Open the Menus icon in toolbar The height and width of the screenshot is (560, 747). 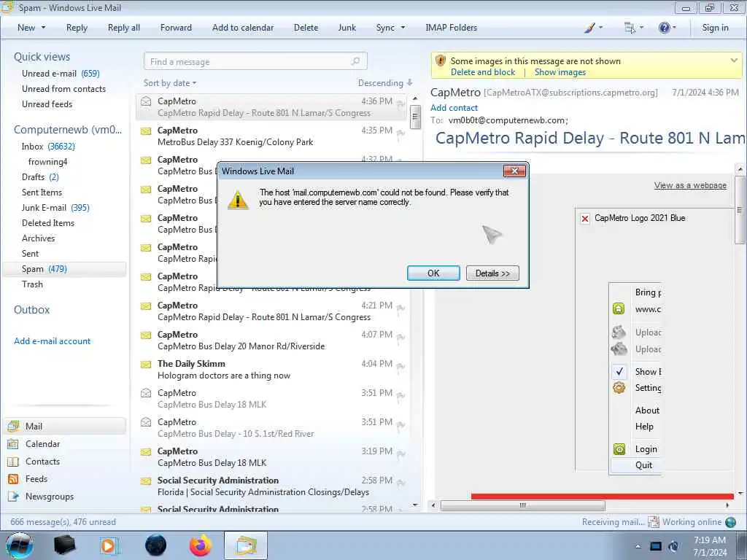point(630,28)
